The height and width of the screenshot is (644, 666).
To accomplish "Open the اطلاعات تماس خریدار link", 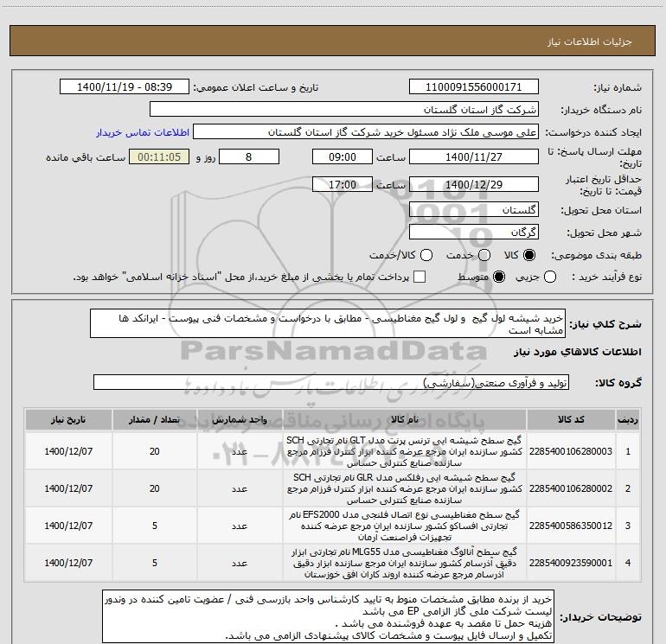I will click(x=143, y=132).
